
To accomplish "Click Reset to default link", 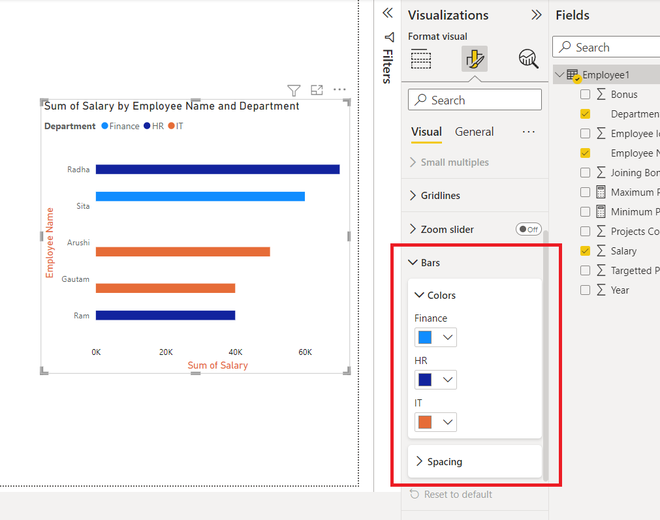I will 458,494.
